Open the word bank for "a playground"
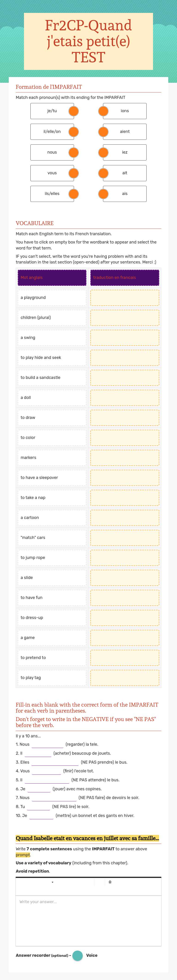The image size is (177, 980). [124, 298]
